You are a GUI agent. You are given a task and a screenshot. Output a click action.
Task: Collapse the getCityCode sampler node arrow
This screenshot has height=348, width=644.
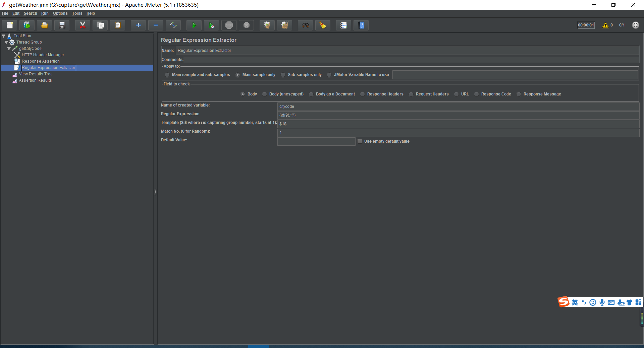click(9, 49)
